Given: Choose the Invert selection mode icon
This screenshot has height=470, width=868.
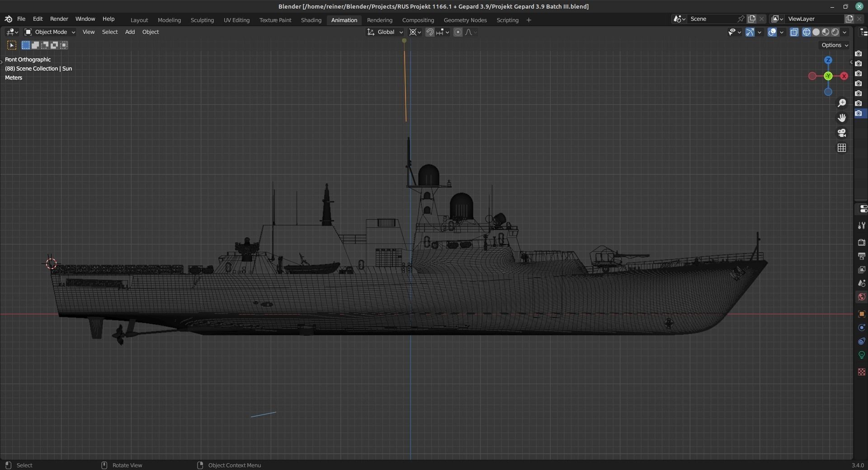Looking at the screenshot, I should (54, 45).
